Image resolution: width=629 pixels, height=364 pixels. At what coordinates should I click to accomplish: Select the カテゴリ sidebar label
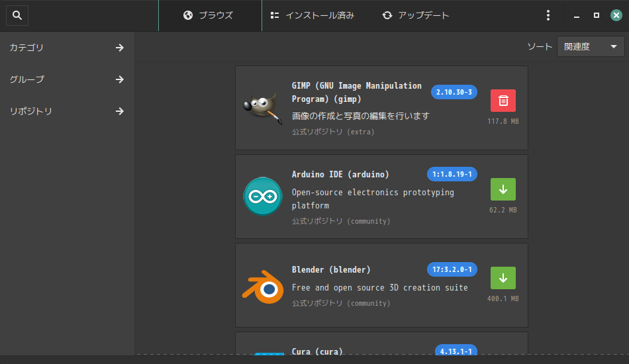pyautogui.click(x=26, y=48)
